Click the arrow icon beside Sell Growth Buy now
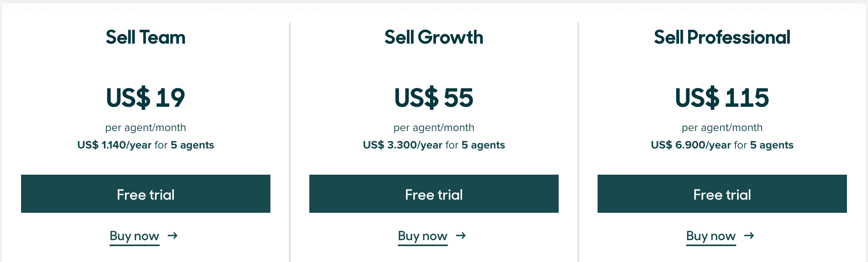The image size is (868, 262). tap(461, 236)
